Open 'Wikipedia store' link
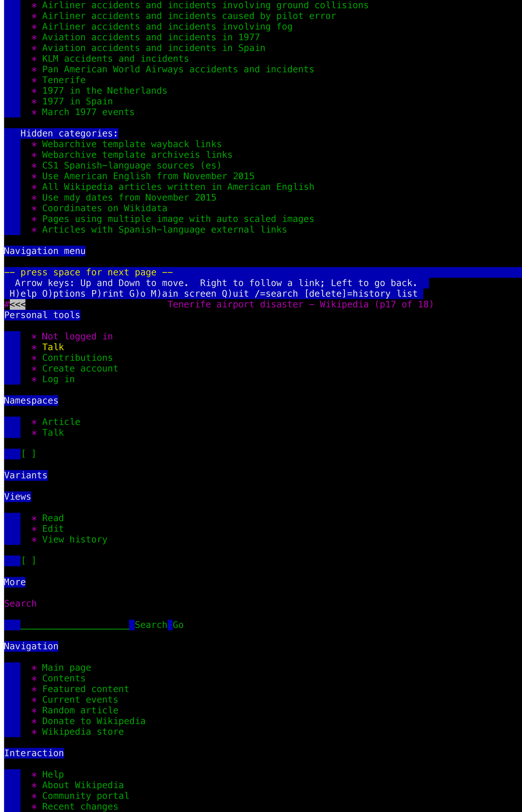 83,732
